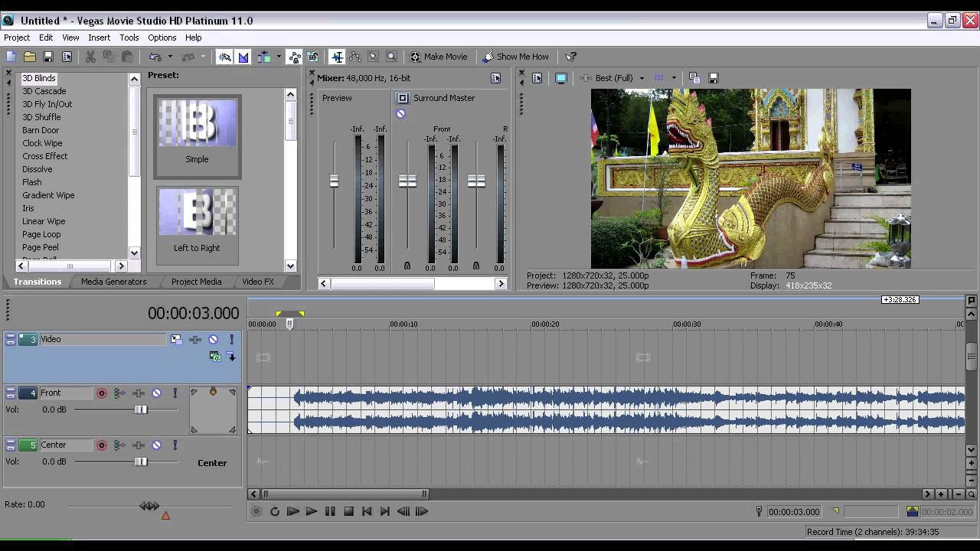
Task: Toggle loop playback in transport bar
Action: pyautogui.click(x=275, y=511)
